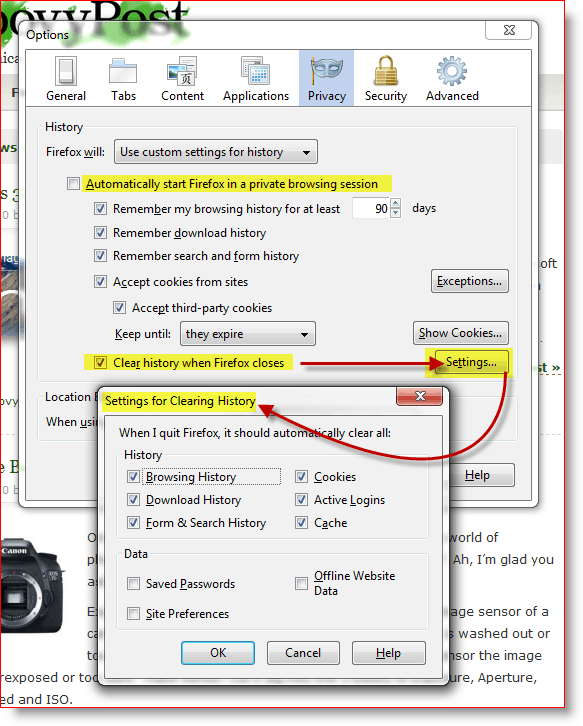The image size is (583, 726).
Task: Uncheck Cookies in clearing settings
Action: tap(301, 476)
